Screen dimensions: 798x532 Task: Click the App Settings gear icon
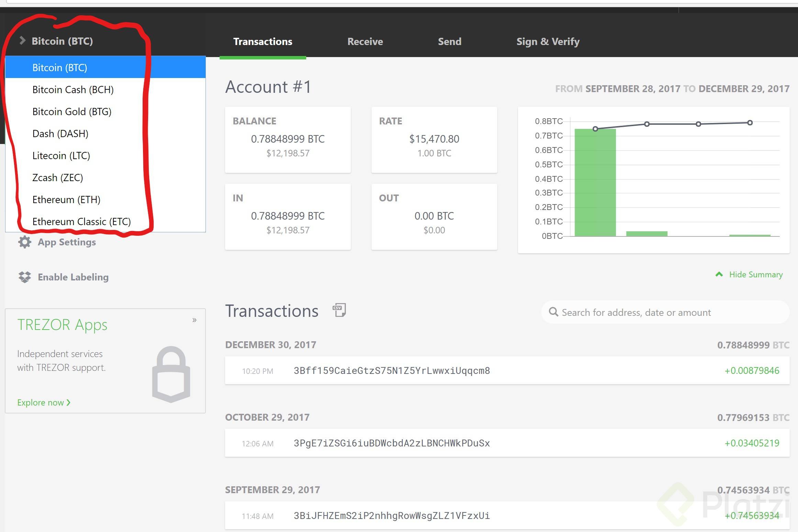pyautogui.click(x=25, y=242)
